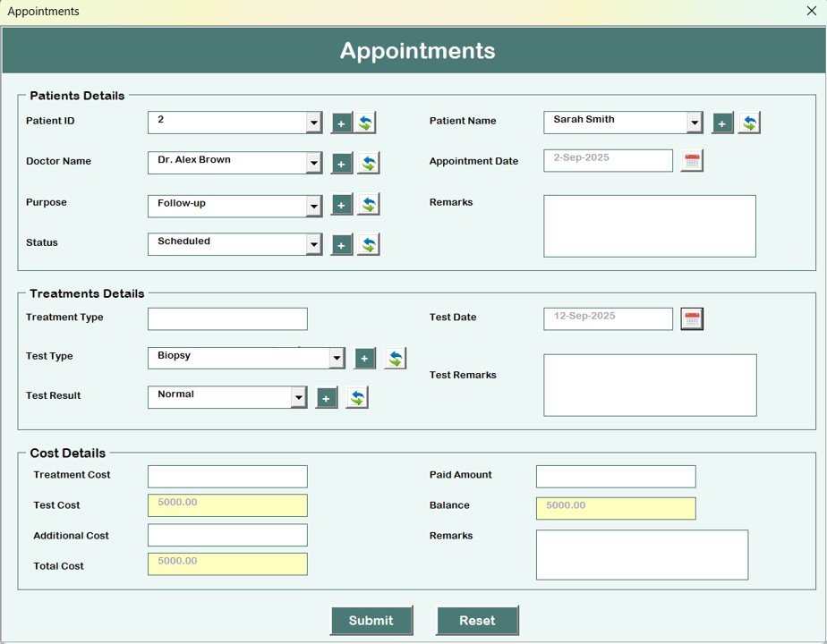Open the Test Date calendar picker
827x644 pixels.
click(692, 318)
